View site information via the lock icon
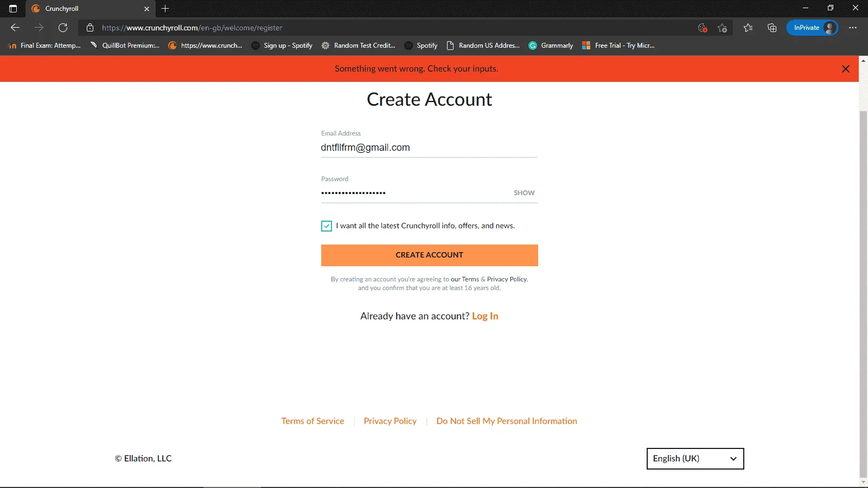868x488 pixels. coord(90,28)
